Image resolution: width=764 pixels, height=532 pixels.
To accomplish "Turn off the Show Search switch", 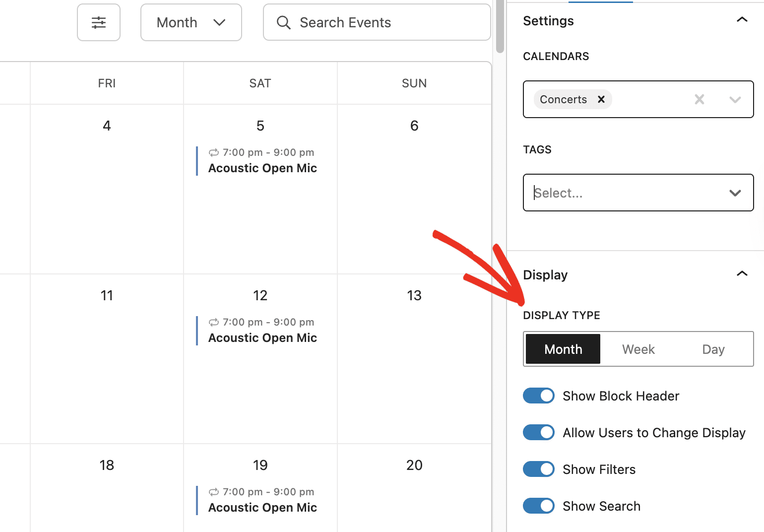I will [539, 506].
